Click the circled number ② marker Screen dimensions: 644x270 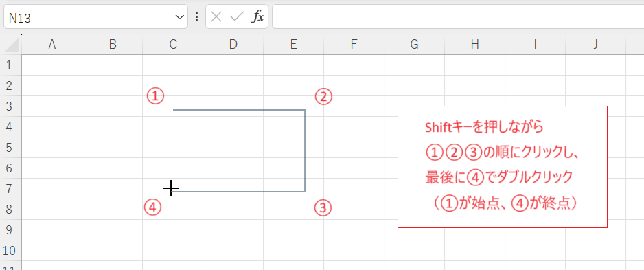point(323,97)
